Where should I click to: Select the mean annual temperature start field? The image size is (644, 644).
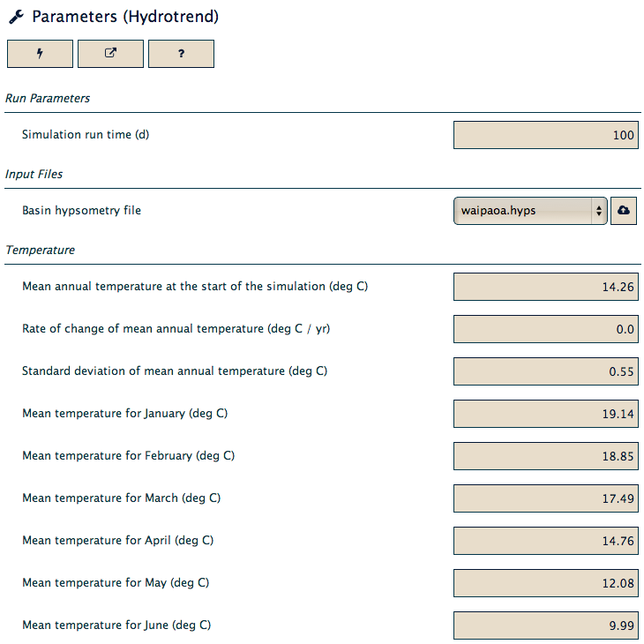coord(546,287)
